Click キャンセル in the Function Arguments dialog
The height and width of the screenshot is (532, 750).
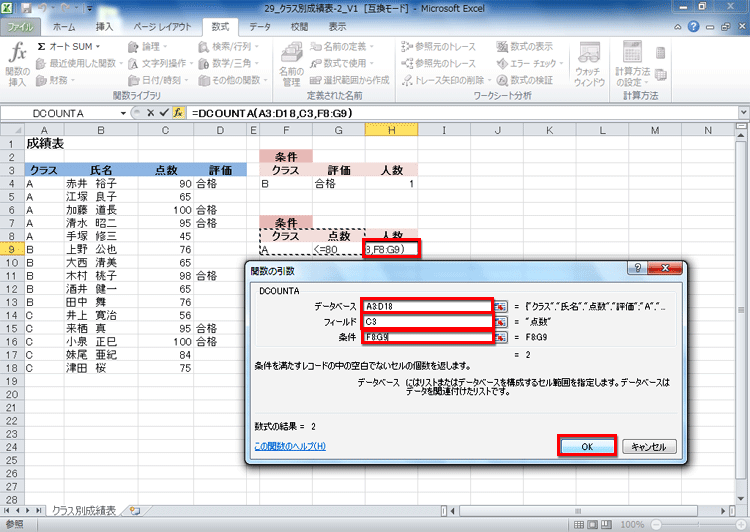[649, 446]
